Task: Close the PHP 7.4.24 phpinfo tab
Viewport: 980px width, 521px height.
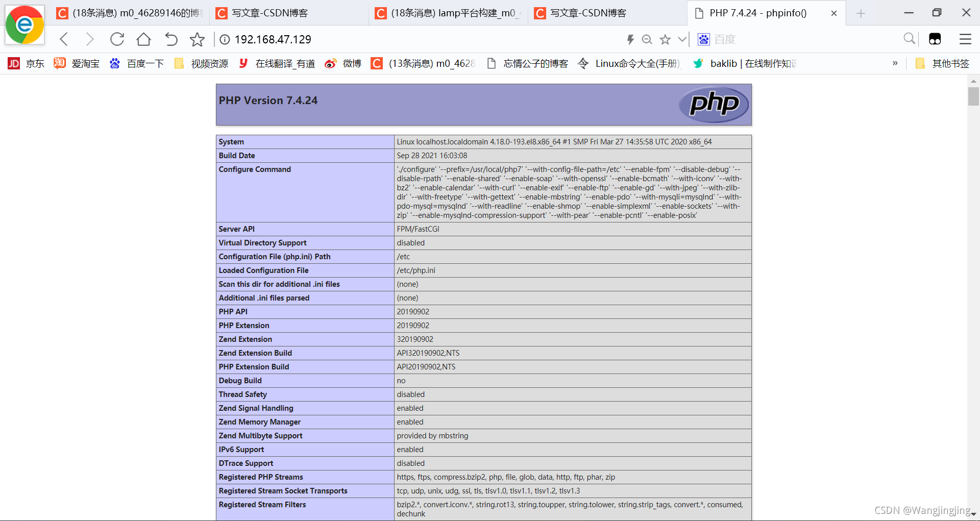Action: (834, 13)
